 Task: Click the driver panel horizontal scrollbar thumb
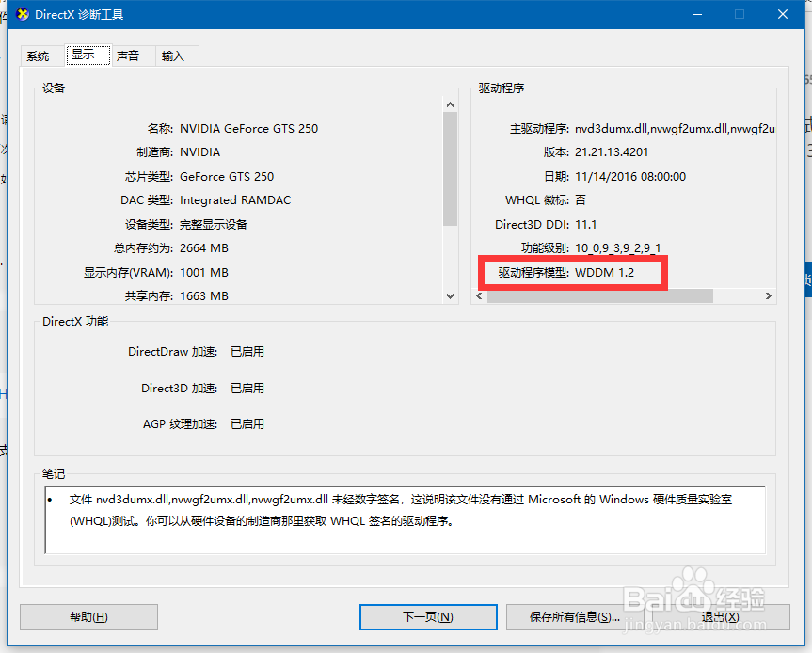pos(600,295)
